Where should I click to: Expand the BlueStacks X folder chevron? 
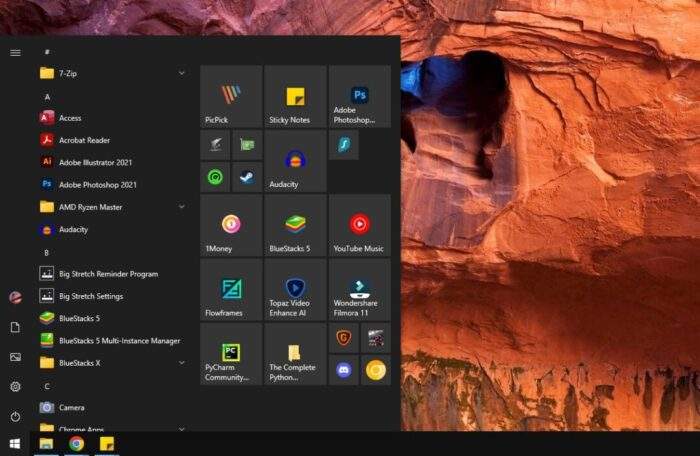[182, 363]
